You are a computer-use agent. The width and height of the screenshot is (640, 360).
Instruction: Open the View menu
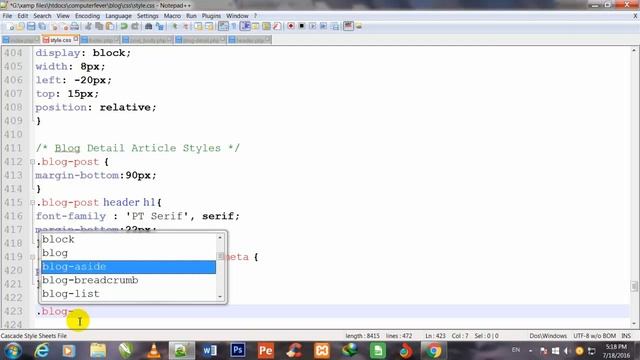pos(63,16)
